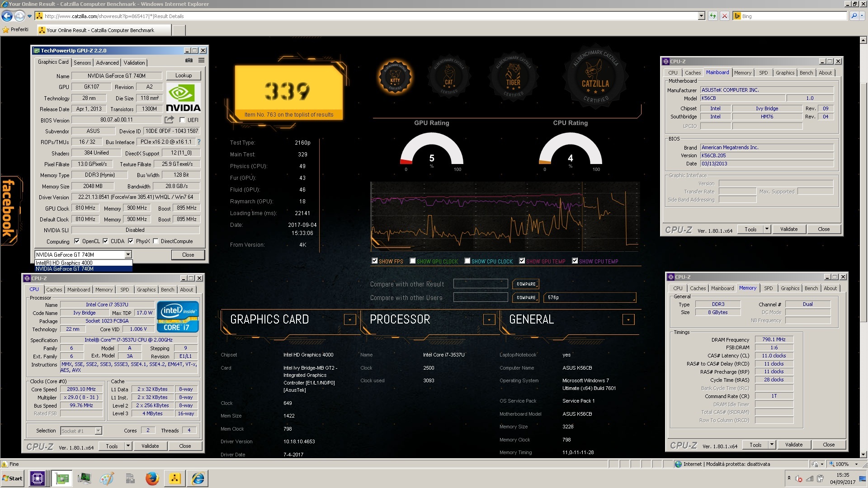This screenshot has width=868, height=488.
Task: Click the page vertical scrollbar down arrow
Action: (863, 455)
